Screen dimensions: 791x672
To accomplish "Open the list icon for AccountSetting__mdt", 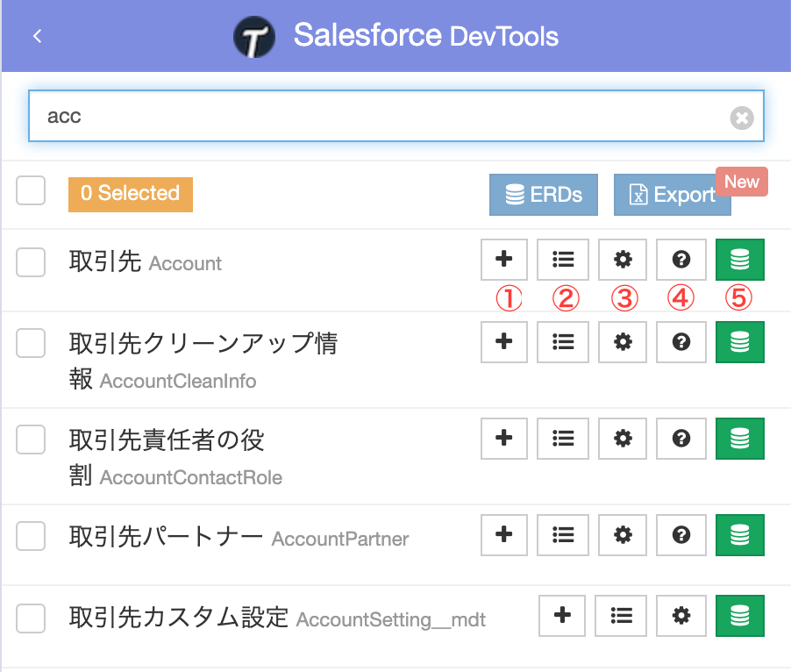I will tap(621, 616).
